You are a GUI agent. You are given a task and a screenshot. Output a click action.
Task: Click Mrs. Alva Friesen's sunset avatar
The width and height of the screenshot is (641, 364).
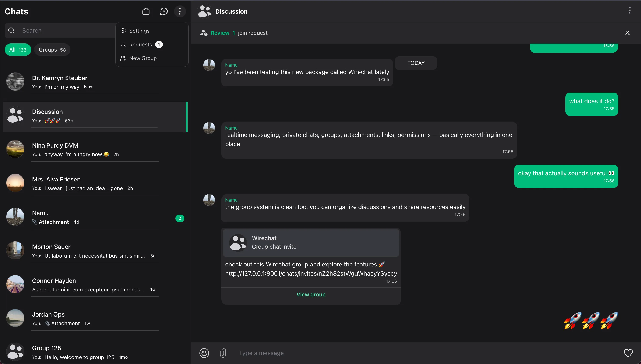15,183
